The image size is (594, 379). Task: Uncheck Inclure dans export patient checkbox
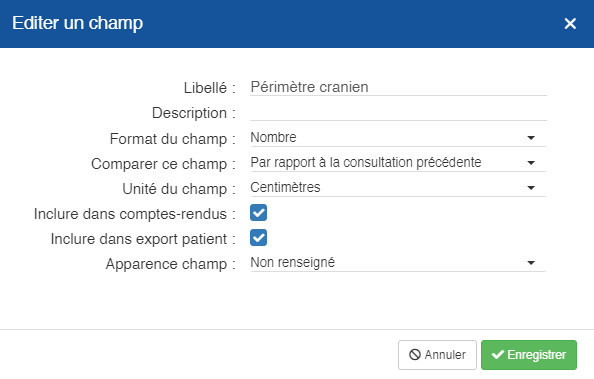[258, 238]
